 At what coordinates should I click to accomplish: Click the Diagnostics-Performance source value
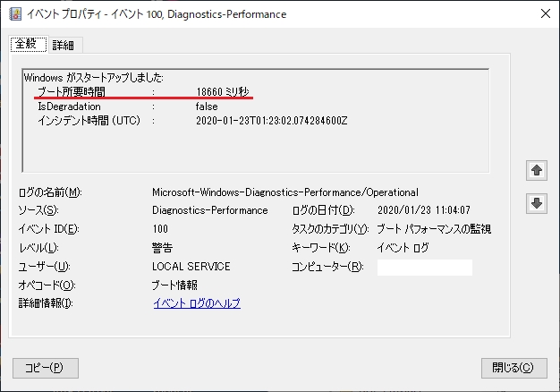click(210, 210)
